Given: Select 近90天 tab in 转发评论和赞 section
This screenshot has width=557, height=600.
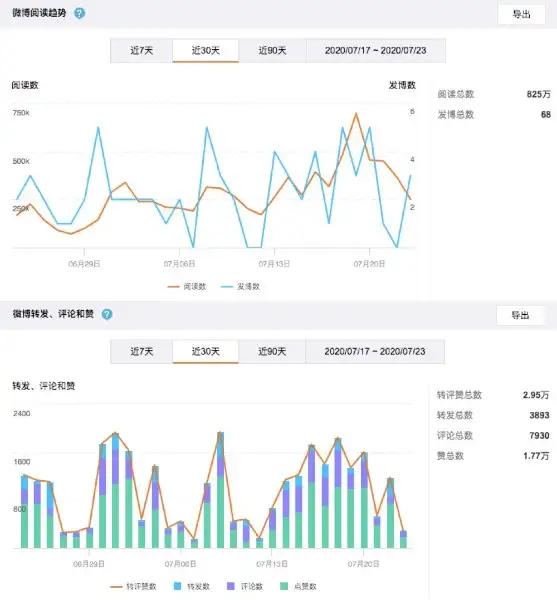Looking at the screenshot, I should point(272,351).
